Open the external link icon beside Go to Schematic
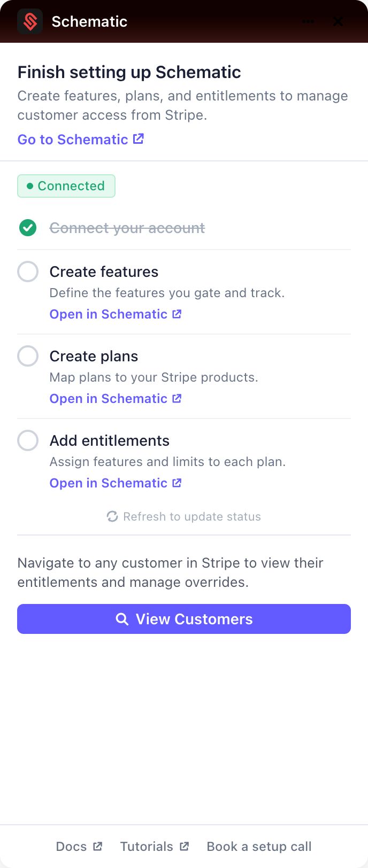 point(138,138)
